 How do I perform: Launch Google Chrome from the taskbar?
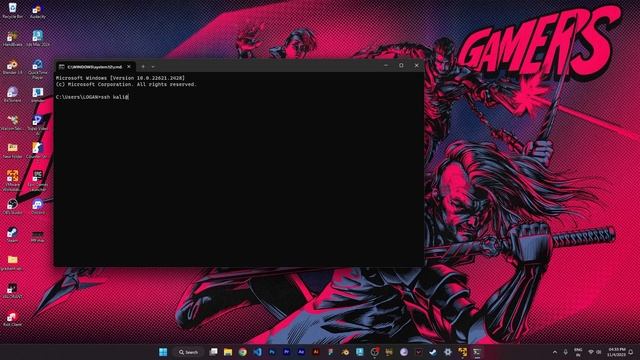(242, 352)
